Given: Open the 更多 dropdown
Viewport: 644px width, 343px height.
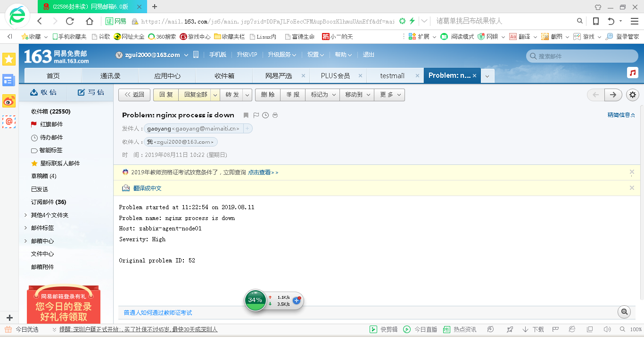Looking at the screenshot, I should point(389,95).
